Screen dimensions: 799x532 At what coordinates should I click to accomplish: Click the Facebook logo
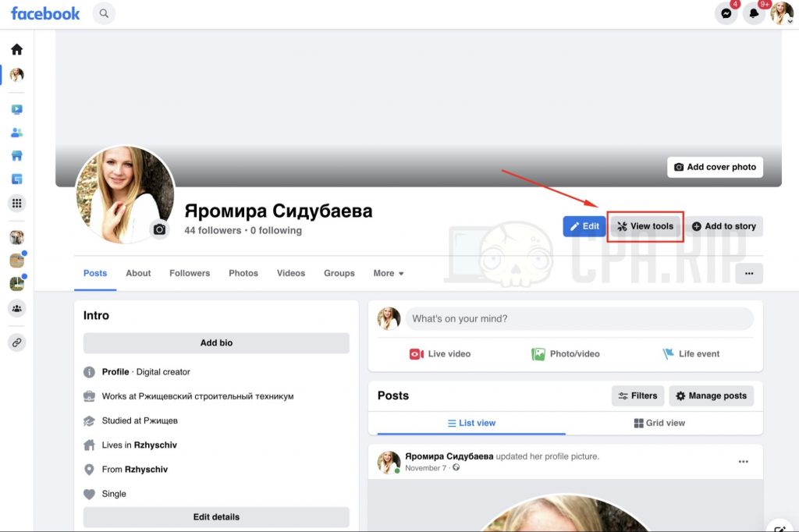tap(45, 13)
